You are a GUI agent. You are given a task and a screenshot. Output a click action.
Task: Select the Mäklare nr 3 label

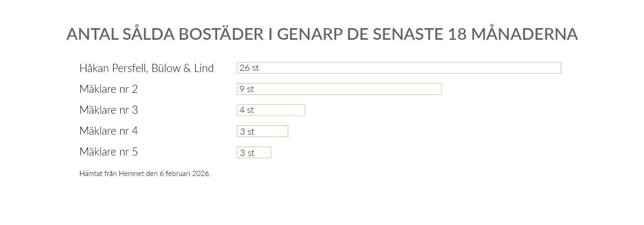(109, 110)
